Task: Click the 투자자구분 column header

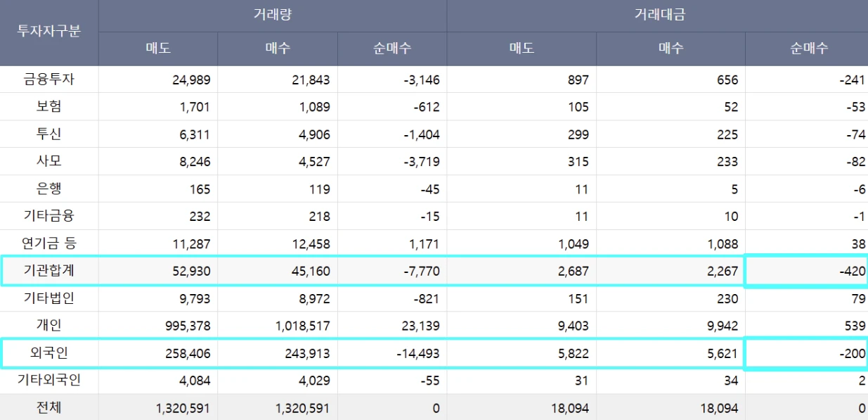Action: tap(49, 32)
